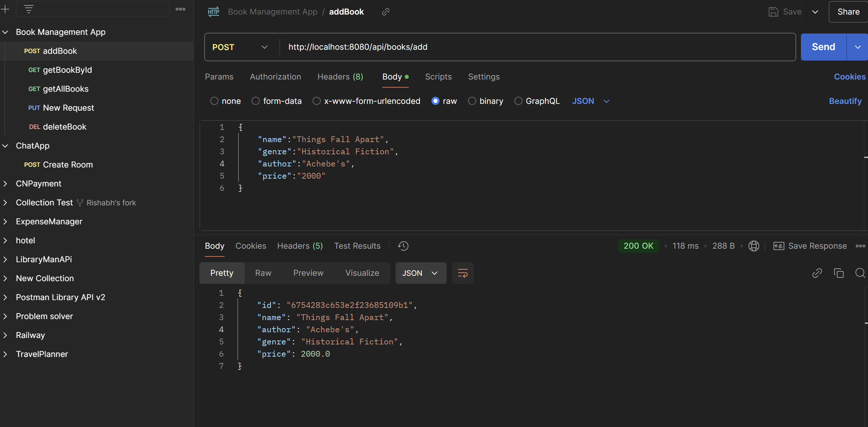Open the sidebar options ellipsis menu
Viewport: 868px width, 427px height.
[181, 9]
